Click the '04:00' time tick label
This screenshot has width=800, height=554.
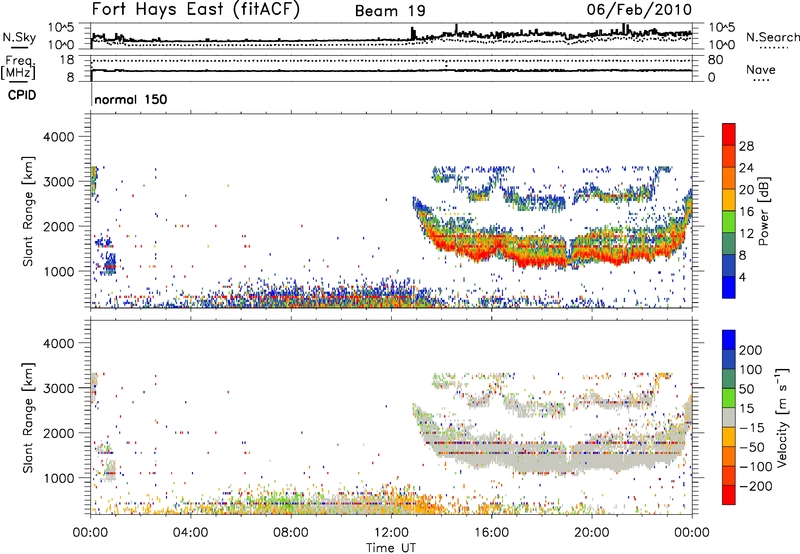[x=190, y=533]
